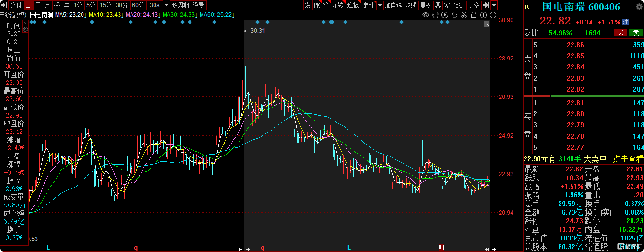The width and height of the screenshot is (644, 252).
Task: Select 季 quarterly period tab
Action: [57, 5]
